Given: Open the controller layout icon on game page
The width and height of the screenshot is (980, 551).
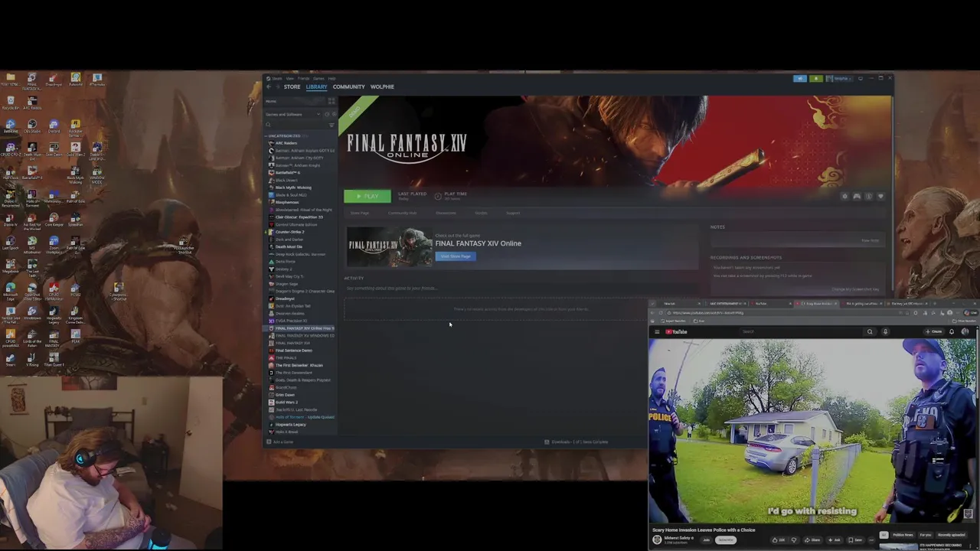Looking at the screenshot, I should [x=857, y=197].
